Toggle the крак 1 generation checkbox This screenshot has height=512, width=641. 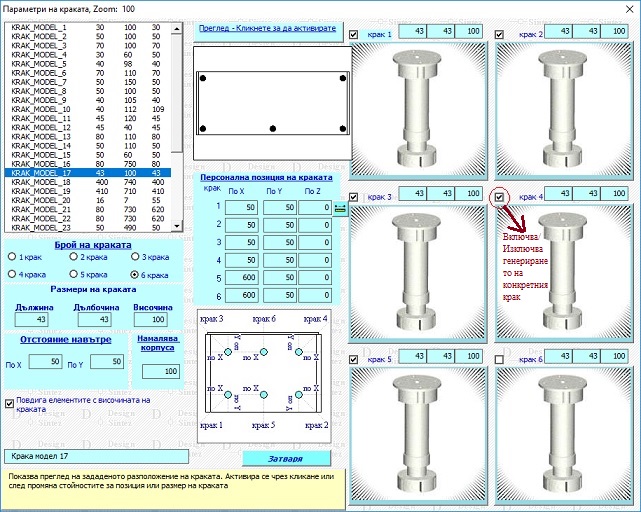(354, 35)
